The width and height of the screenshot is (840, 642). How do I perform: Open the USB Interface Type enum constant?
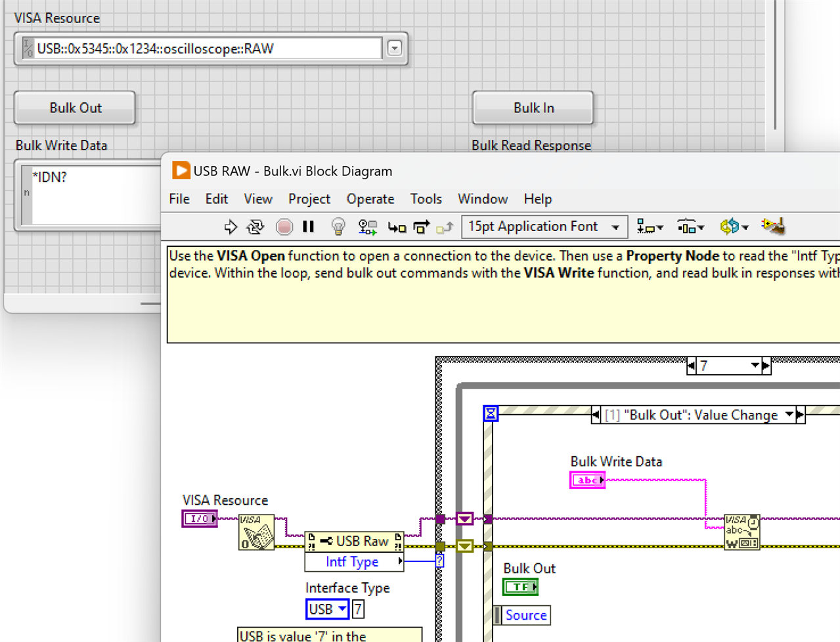(326, 609)
